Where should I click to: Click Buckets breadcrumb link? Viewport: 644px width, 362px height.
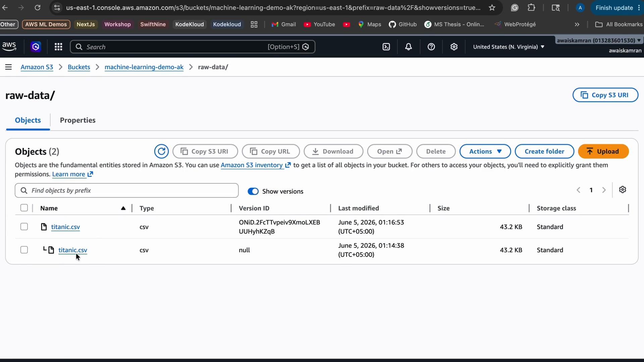(x=79, y=67)
